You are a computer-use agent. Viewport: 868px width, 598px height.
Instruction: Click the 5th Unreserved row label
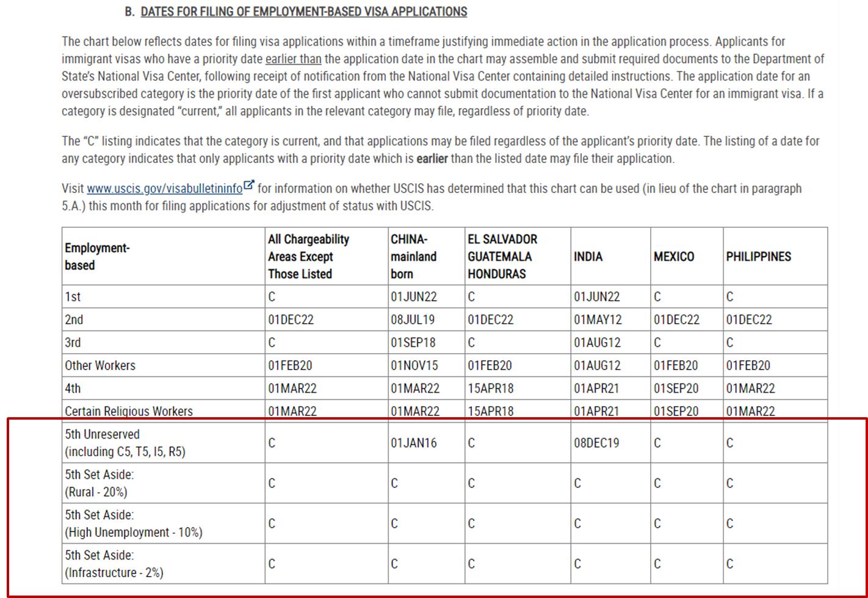click(x=125, y=443)
